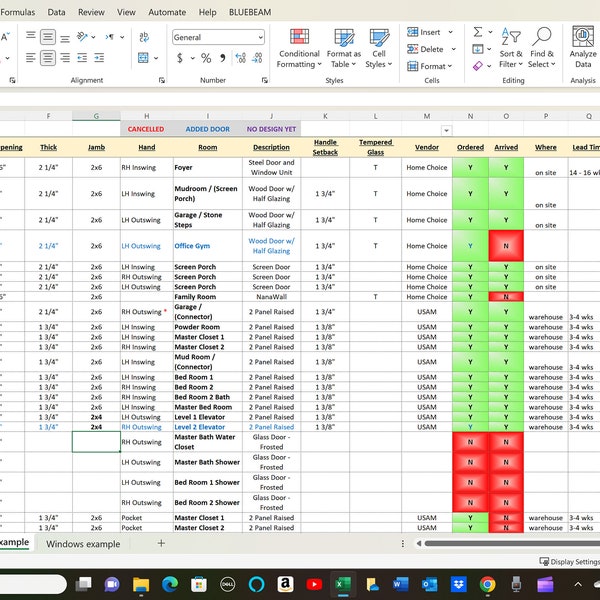Image resolution: width=600 pixels, height=600 pixels.
Task: Select the CANCELLED legend cell
Action: pos(146,129)
